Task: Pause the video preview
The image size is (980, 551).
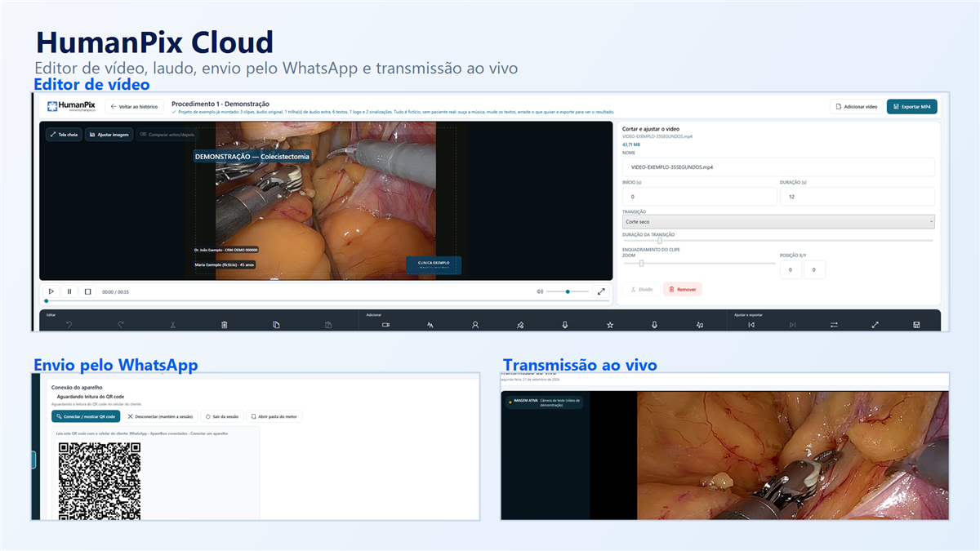Action: pyautogui.click(x=69, y=291)
